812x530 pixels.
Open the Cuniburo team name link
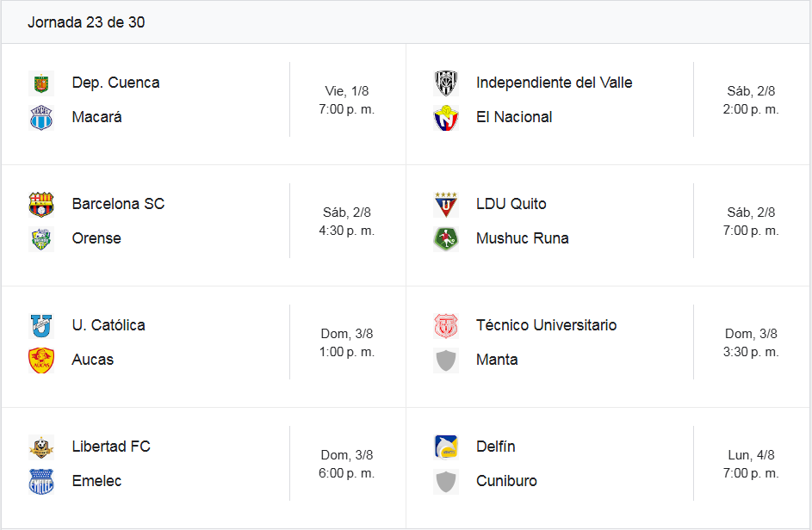506,481
